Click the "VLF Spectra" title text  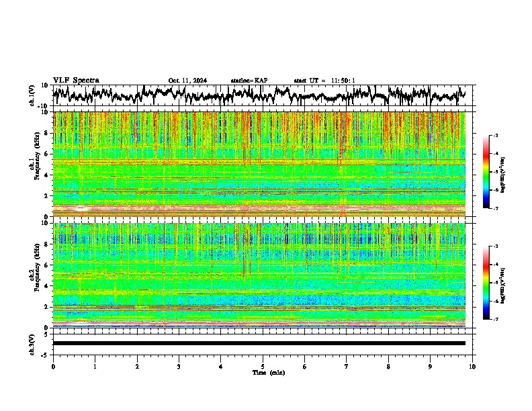(x=76, y=81)
